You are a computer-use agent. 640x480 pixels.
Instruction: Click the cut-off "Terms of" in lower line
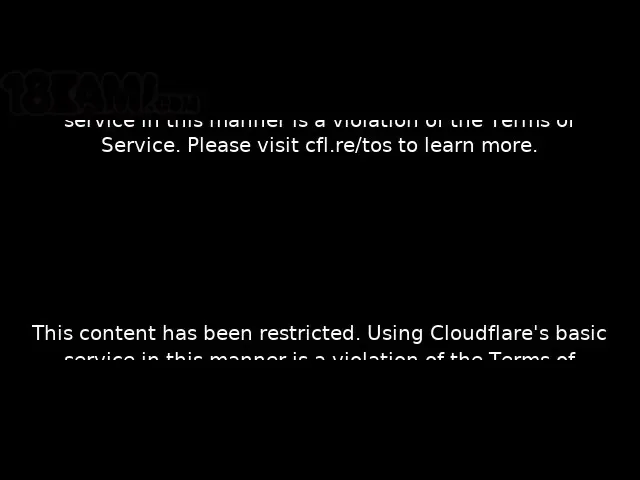coord(532,356)
